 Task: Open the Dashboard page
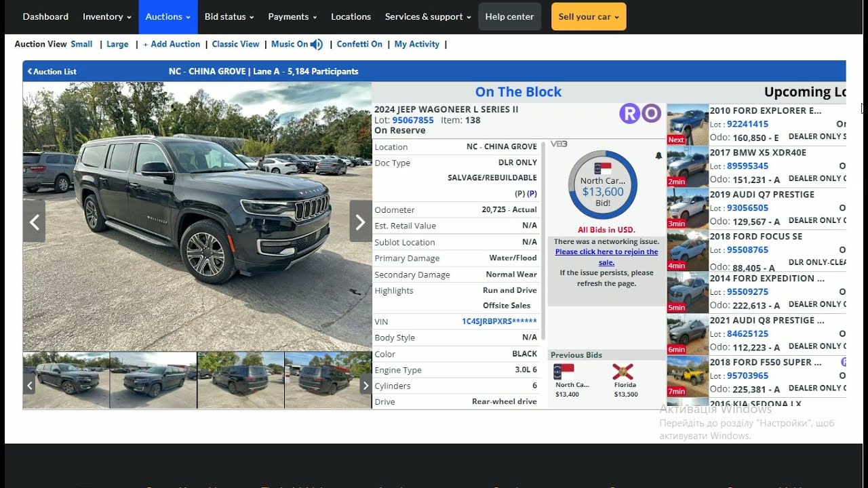pyautogui.click(x=45, y=16)
